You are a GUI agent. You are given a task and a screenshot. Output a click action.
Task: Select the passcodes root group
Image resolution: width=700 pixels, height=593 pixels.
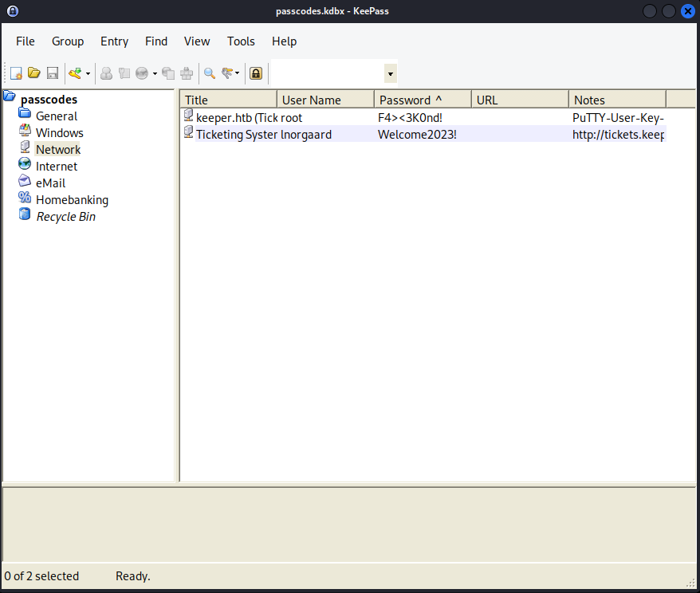49,100
